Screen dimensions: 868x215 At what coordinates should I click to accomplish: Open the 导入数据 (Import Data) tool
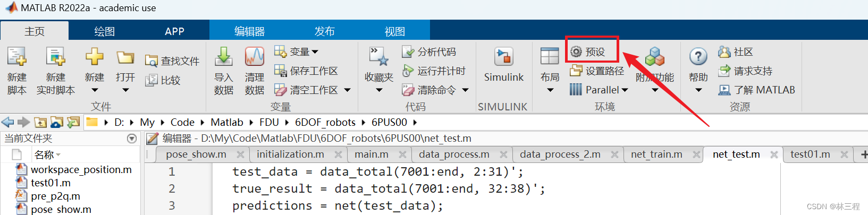(x=223, y=57)
